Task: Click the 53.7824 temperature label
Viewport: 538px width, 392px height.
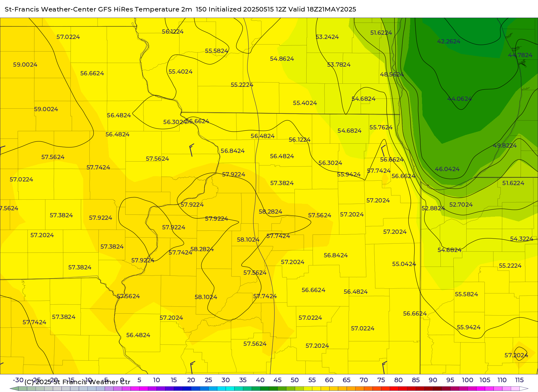Action: click(x=339, y=65)
